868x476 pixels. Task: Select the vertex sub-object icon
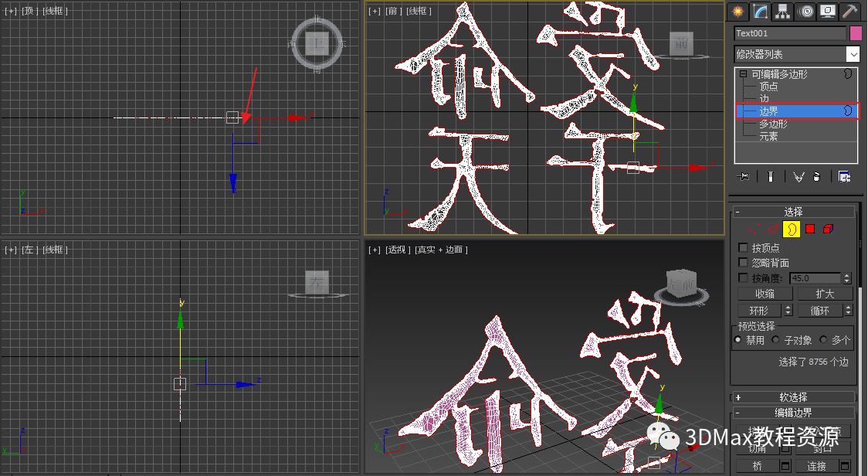754,229
